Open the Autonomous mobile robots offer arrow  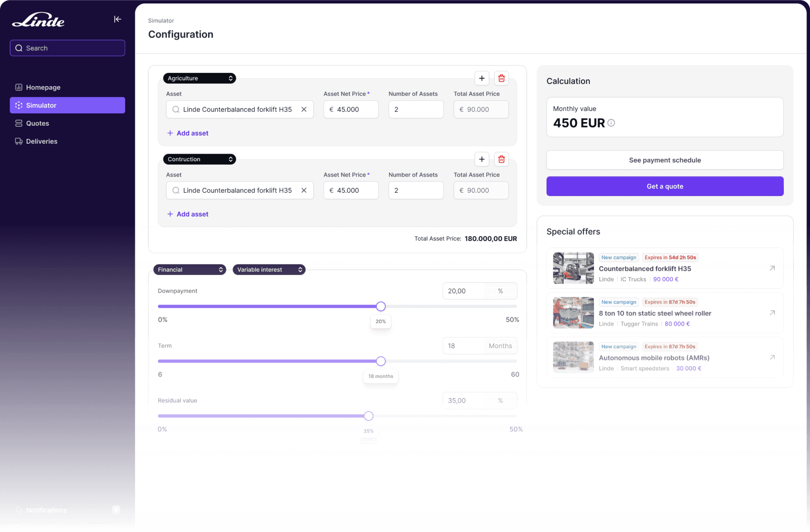(772, 357)
